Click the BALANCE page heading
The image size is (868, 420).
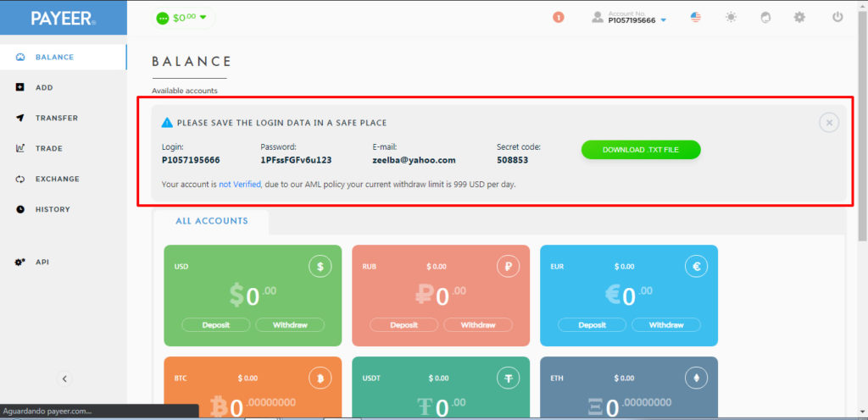click(192, 61)
